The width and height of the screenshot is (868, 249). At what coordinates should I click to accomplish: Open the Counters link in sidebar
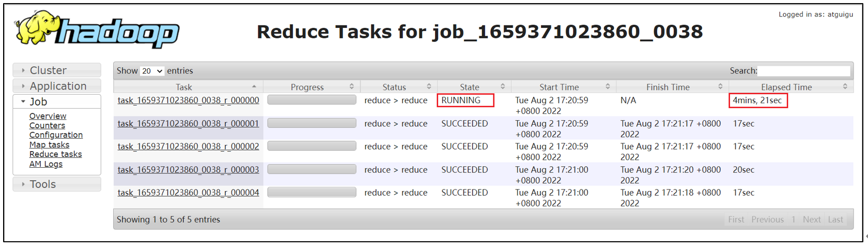[47, 126]
